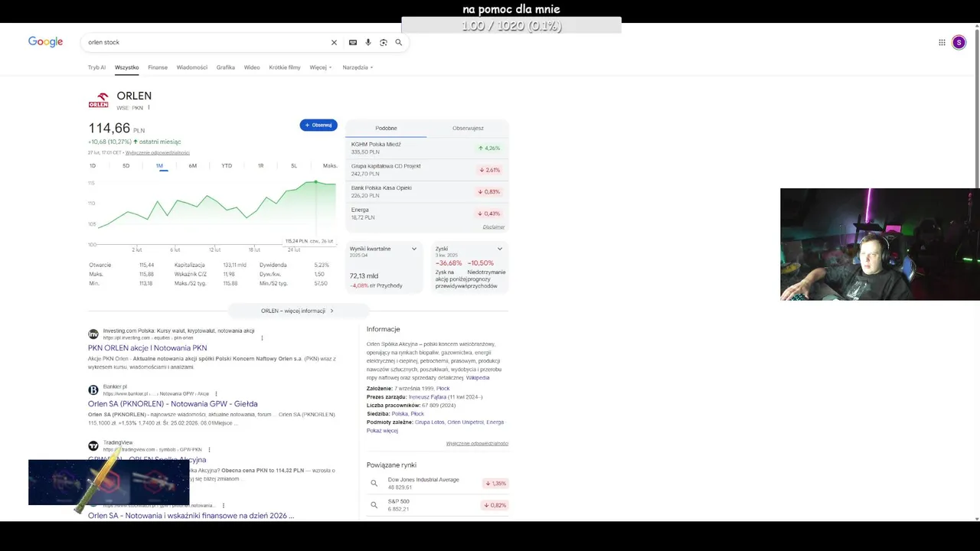Open the Wiadomości tab
Viewport: 980px width, 551px height.
point(191,67)
